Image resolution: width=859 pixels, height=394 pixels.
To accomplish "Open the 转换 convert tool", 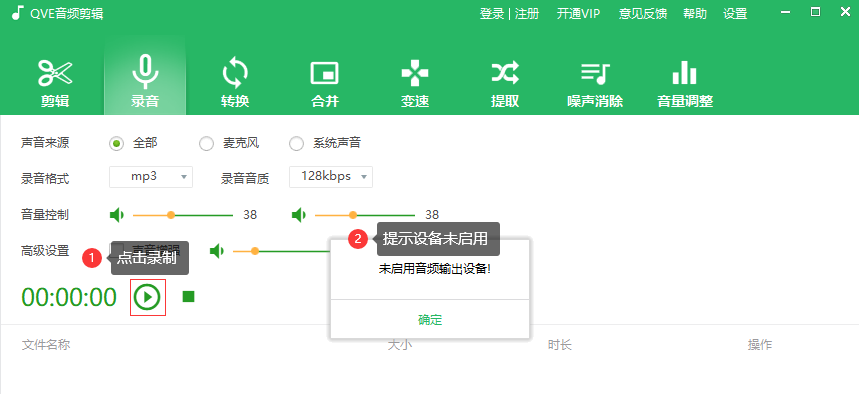I will click(235, 83).
